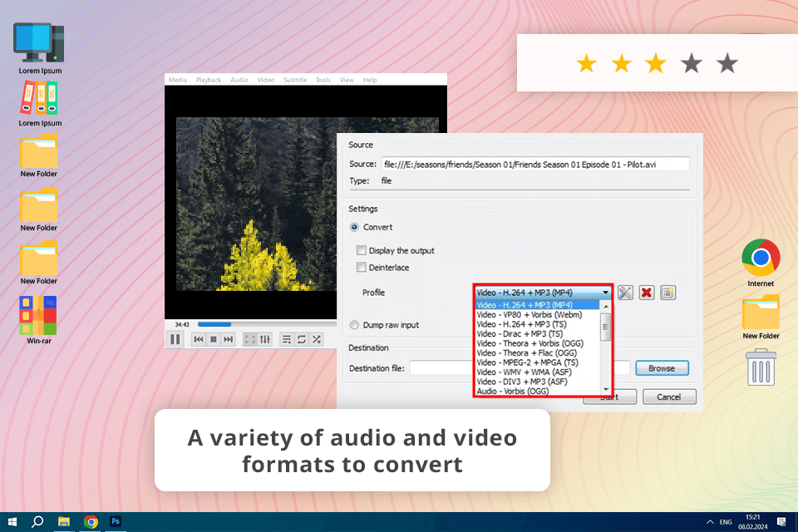Click the player seek progress bar
This screenshot has height=532, width=798.
(267, 324)
